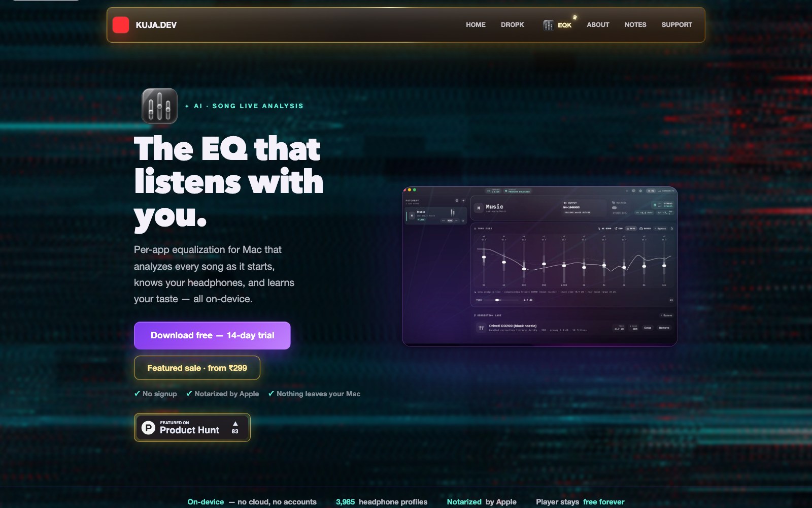Viewport: 812px width, 508px height.
Task: Click the 'AI · SONG LIVE ANALYSIS' tagline
Action: (x=244, y=106)
